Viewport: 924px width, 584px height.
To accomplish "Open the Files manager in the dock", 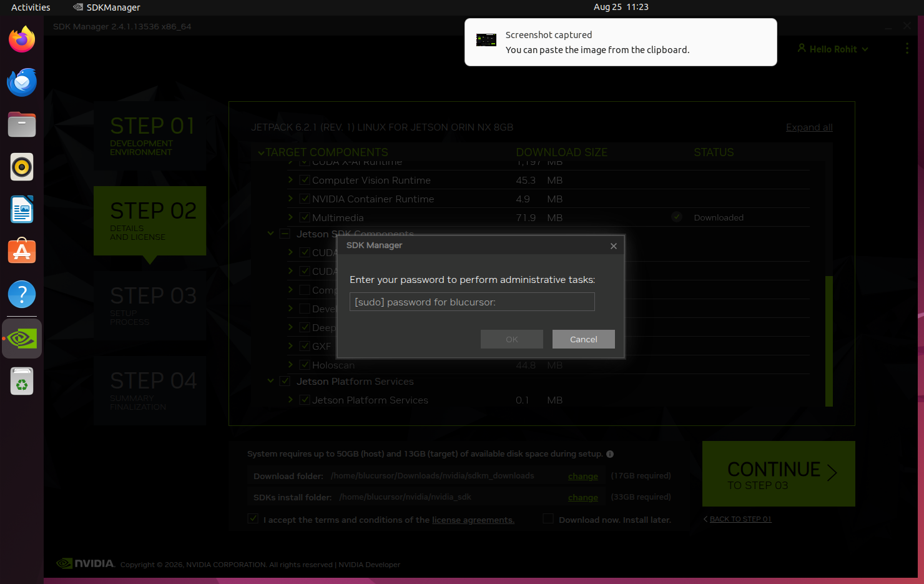I will (x=22, y=124).
